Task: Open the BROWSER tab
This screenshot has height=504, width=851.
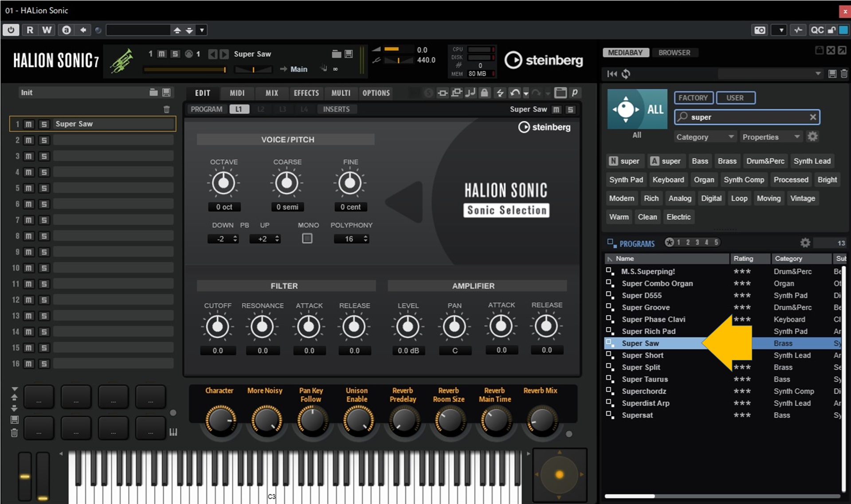Action: 674,52
